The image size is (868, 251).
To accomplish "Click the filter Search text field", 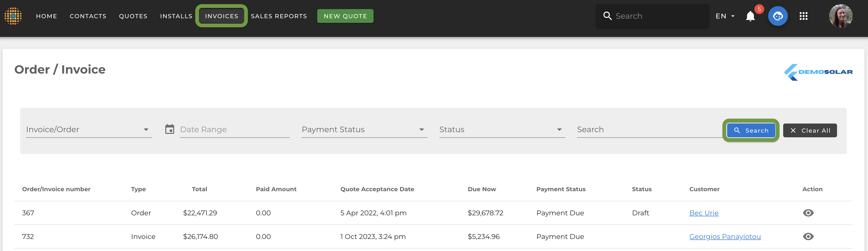I will click(x=649, y=129).
